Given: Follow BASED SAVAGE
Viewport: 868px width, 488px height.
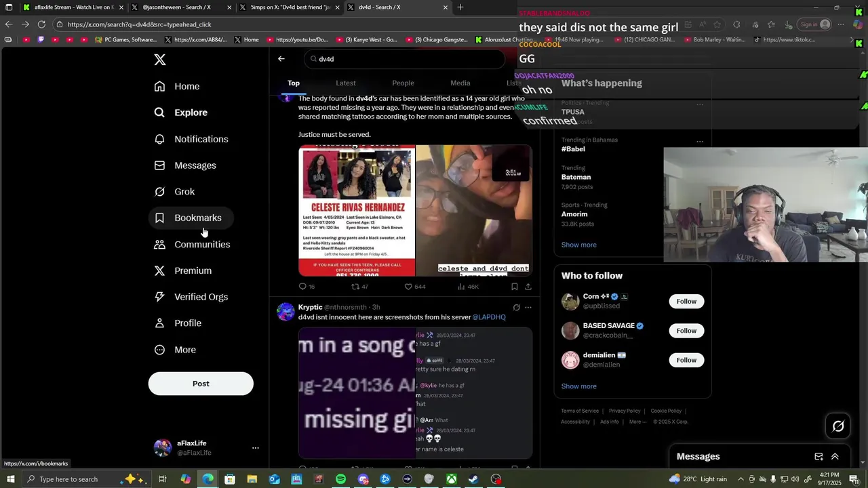Looking at the screenshot, I should [x=686, y=331].
